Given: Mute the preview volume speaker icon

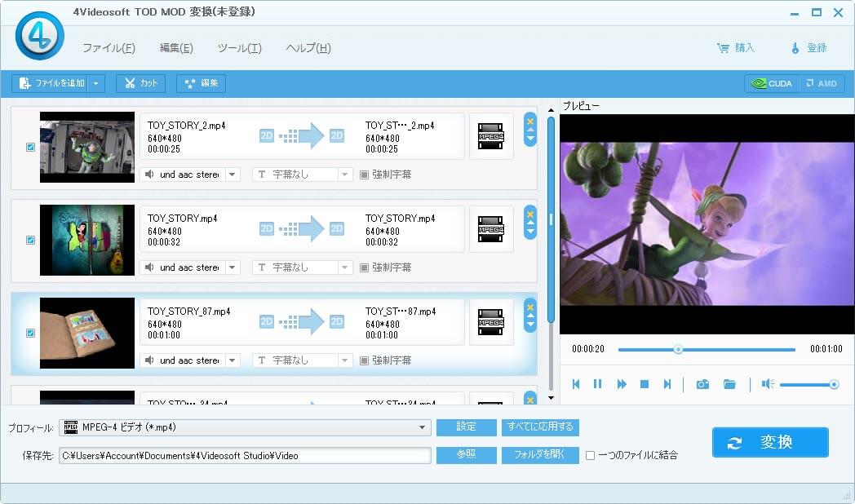Looking at the screenshot, I should [768, 384].
